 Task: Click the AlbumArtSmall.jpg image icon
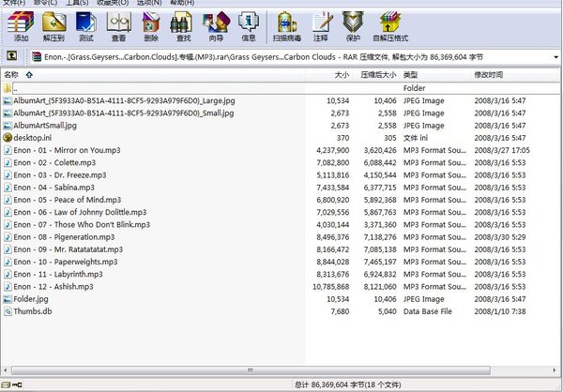point(8,126)
